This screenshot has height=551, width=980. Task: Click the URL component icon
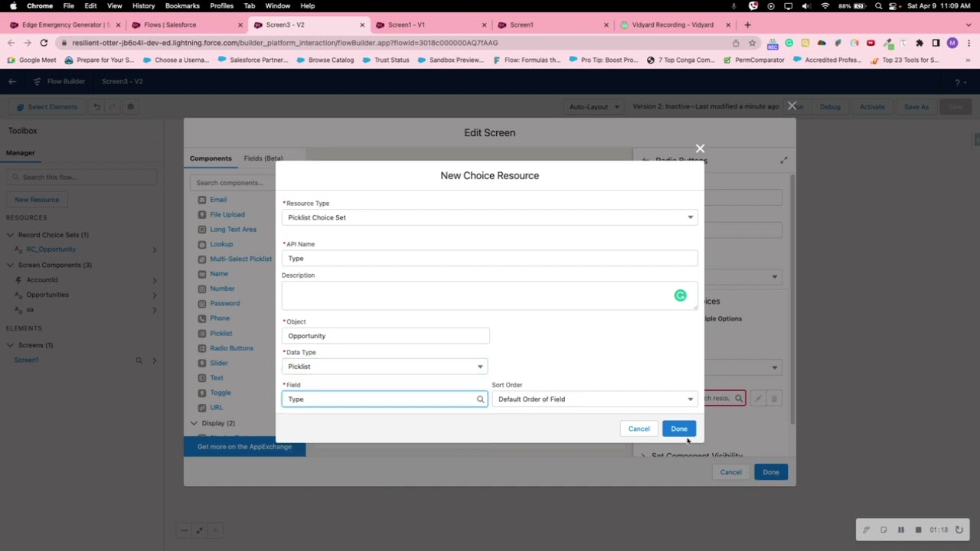(x=202, y=408)
